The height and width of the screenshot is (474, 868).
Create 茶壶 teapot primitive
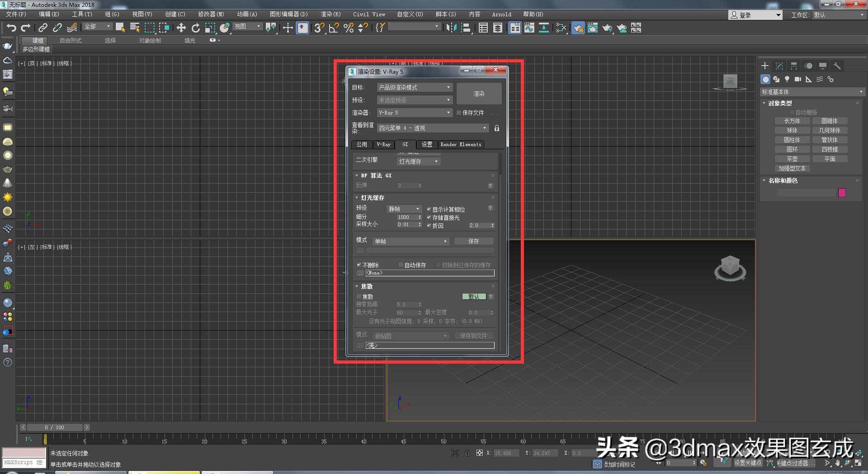[792, 159]
